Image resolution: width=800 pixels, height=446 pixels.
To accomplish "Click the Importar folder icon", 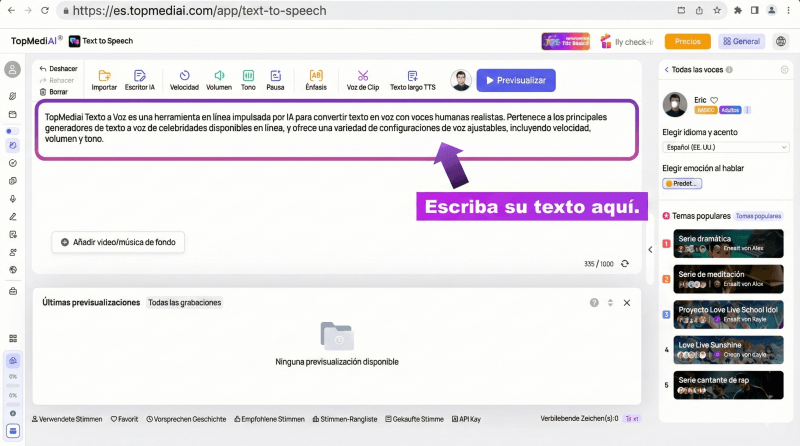I will 104,76.
